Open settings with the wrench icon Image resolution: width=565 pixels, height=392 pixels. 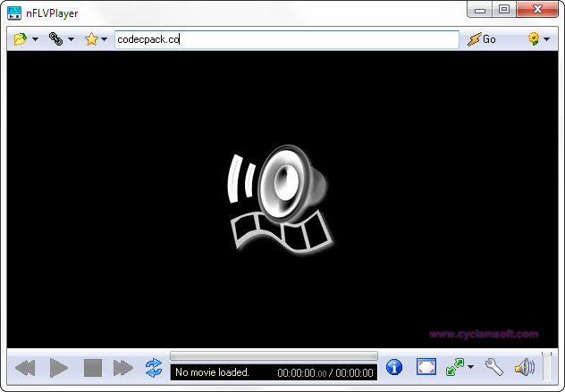(494, 367)
